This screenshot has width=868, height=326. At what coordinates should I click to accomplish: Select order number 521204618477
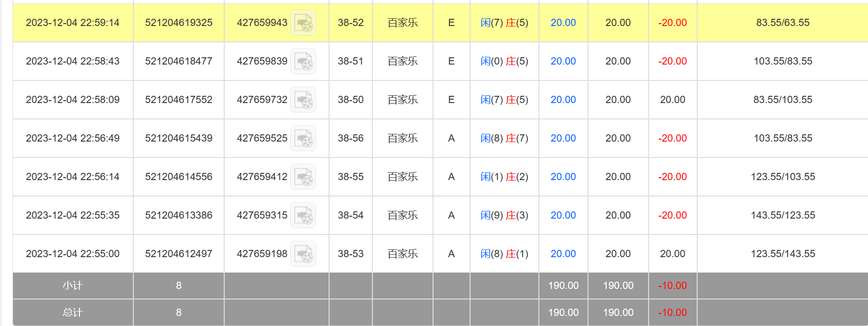pyautogui.click(x=179, y=61)
